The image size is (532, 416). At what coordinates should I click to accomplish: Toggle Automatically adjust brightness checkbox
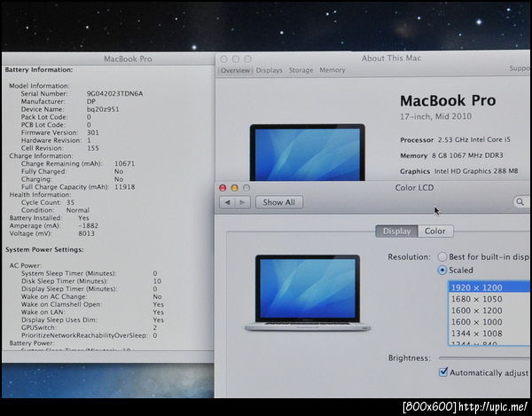[443, 373]
